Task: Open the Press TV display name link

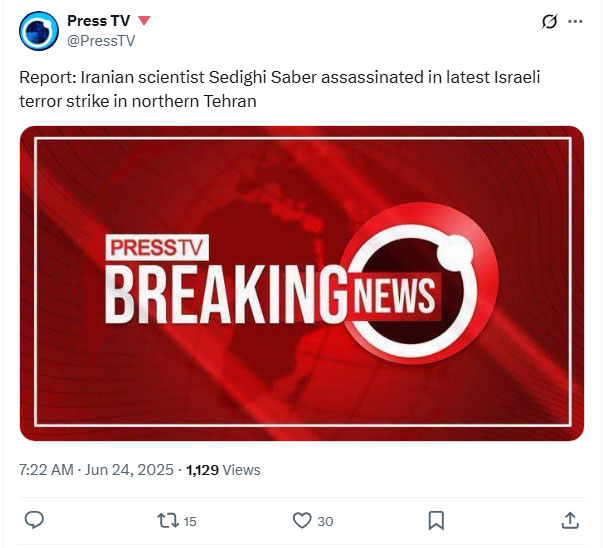Action: click(98, 21)
